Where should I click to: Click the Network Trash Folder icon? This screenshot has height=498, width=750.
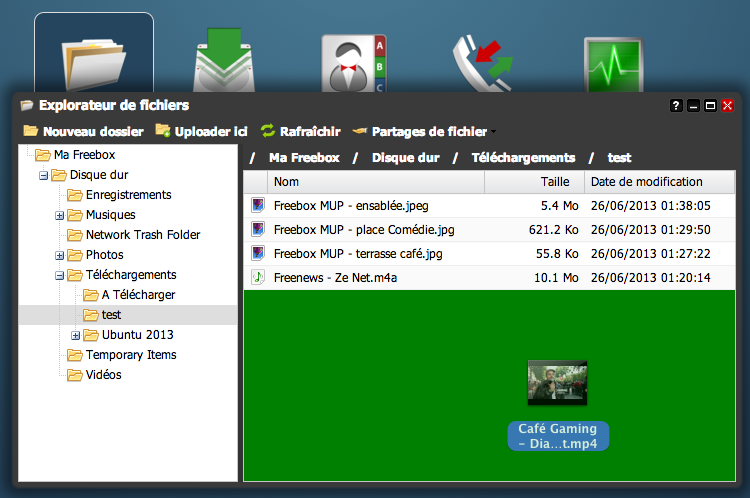[75, 235]
